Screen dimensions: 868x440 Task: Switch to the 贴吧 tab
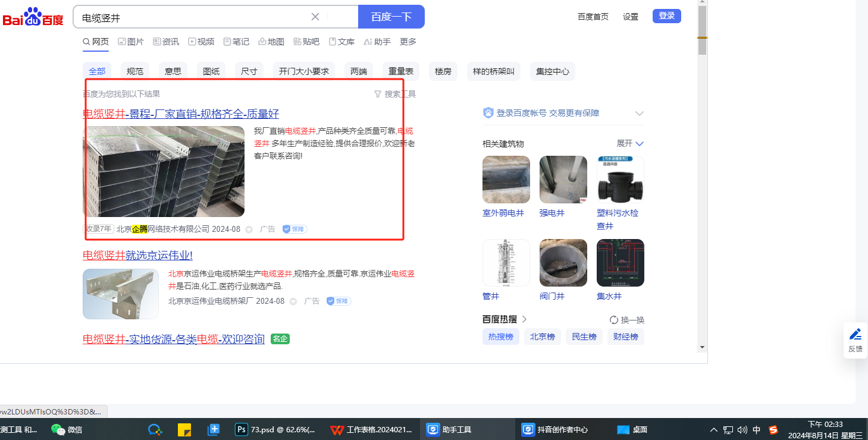(x=306, y=42)
